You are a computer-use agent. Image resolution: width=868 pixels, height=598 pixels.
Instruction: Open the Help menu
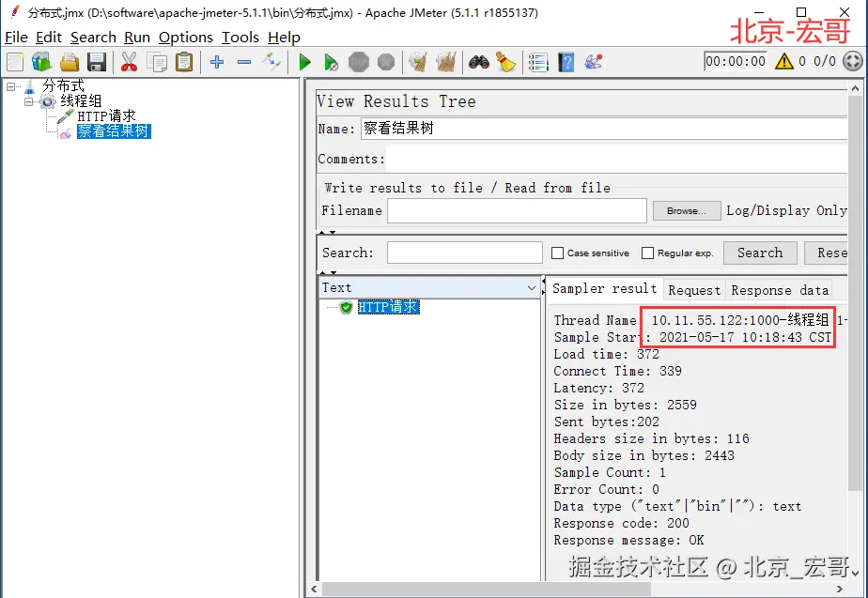click(x=284, y=37)
